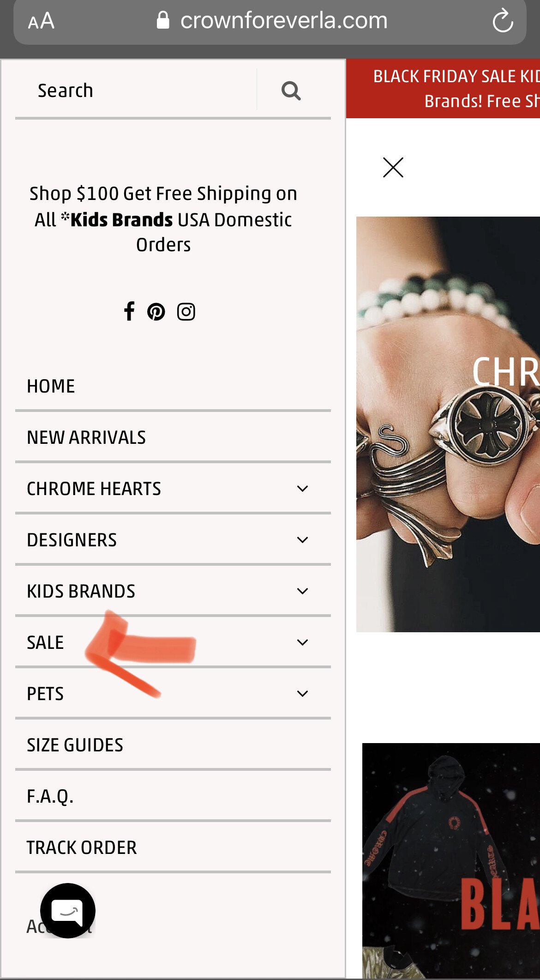This screenshot has height=980, width=540.
Task: Open the Instagram social icon
Action: pyautogui.click(x=186, y=312)
